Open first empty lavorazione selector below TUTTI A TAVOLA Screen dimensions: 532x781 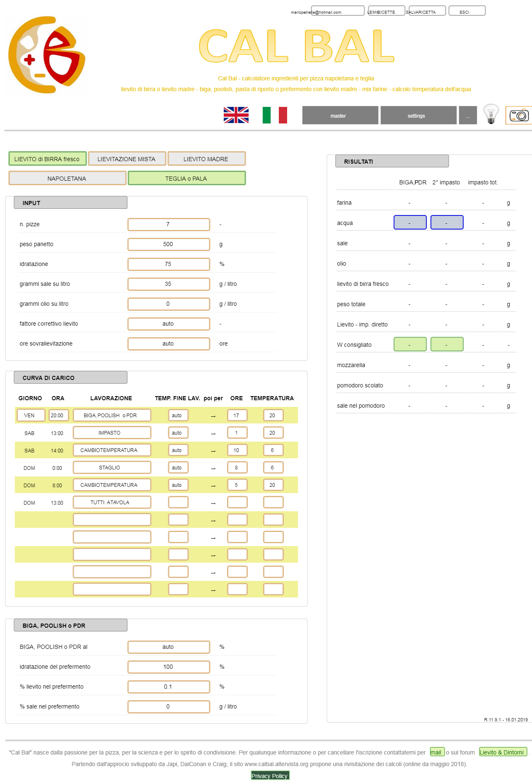click(x=112, y=520)
